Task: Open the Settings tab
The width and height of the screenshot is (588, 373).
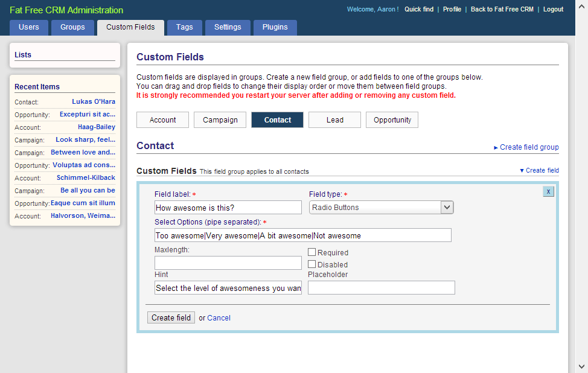Action: coord(228,27)
